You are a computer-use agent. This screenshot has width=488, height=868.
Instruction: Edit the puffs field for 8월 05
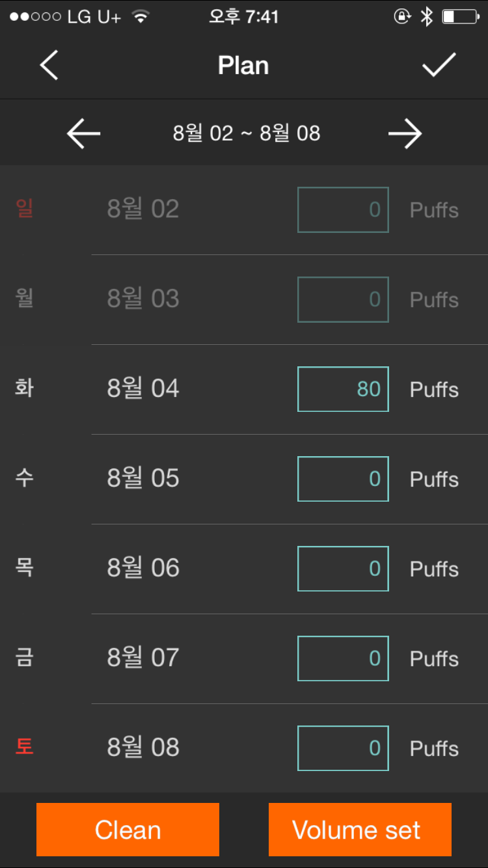click(x=343, y=479)
